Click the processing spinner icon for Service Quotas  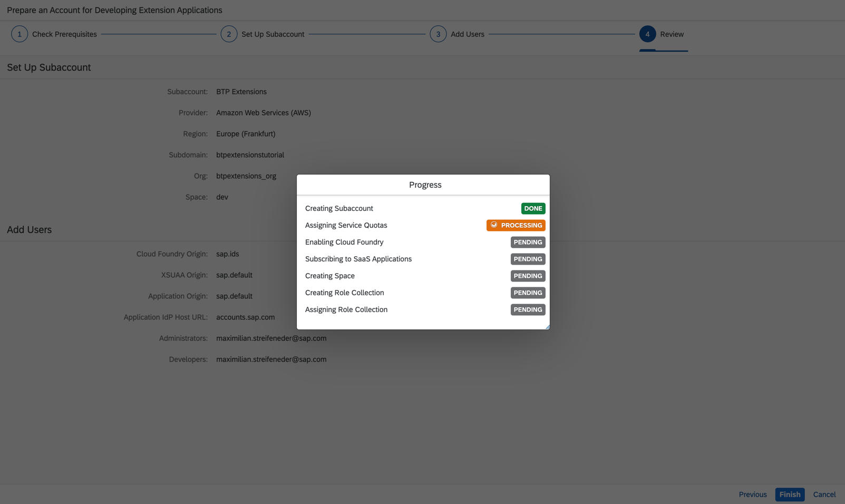pos(494,225)
